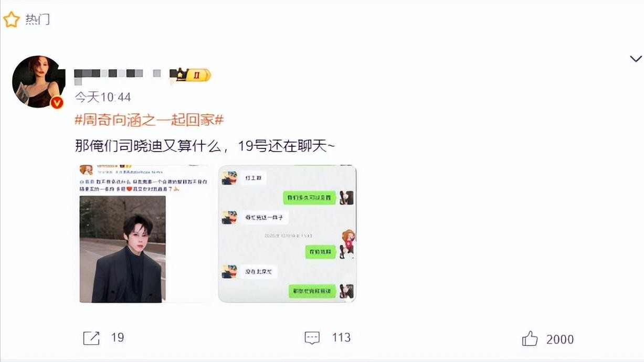Click the man's portrait inside first image
644x362 pixels.
[x=123, y=249]
